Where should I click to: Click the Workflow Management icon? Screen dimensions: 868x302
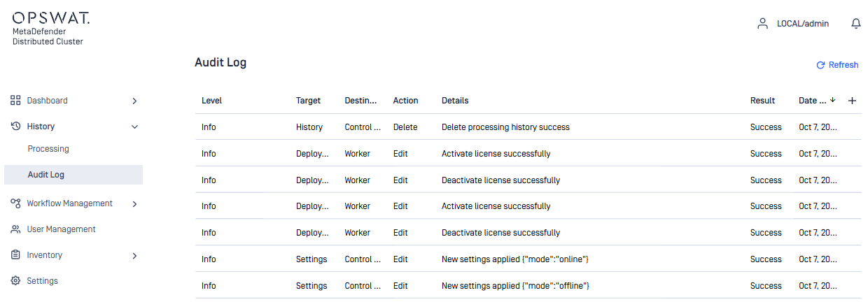[x=15, y=203]
